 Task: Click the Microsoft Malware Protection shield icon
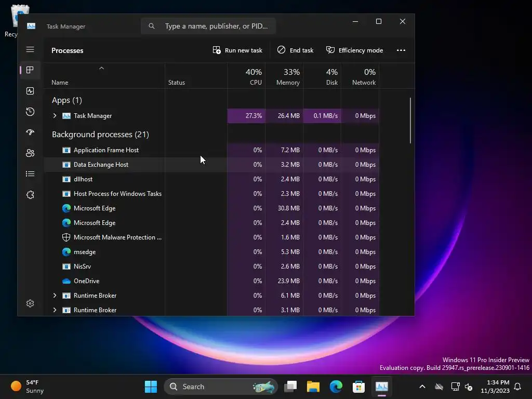tap(66, 237)
